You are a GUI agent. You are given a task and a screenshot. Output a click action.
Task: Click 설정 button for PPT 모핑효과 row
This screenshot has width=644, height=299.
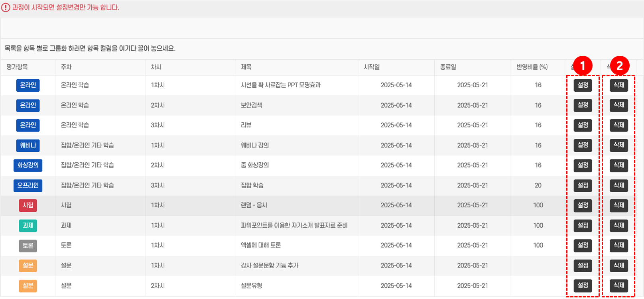pyautogui.click(x=583, y=85)
